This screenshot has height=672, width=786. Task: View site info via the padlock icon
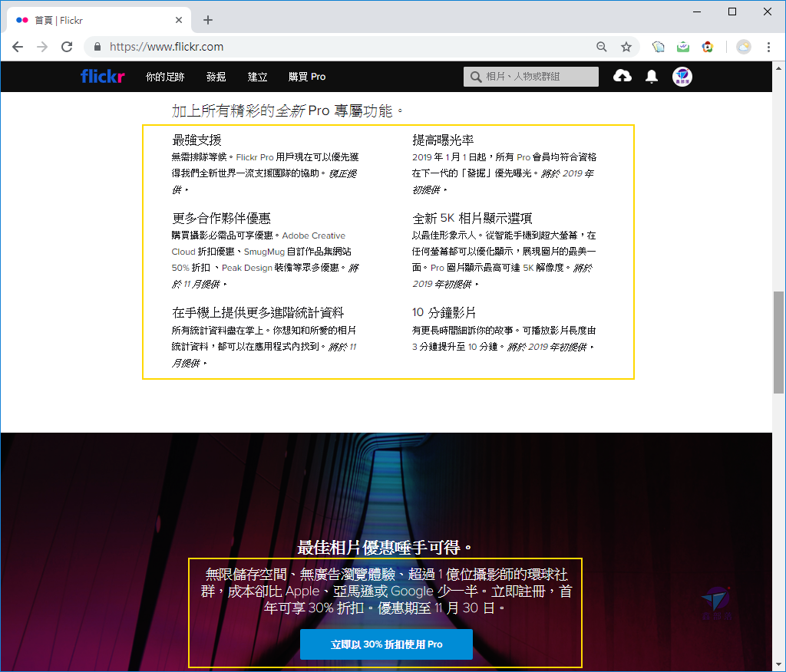pyautogui.click(x=97, y=47)
